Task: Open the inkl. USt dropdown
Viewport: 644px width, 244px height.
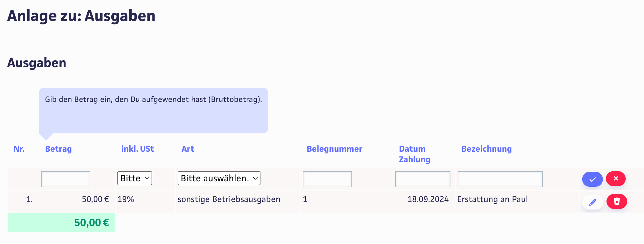Action: 134,178
